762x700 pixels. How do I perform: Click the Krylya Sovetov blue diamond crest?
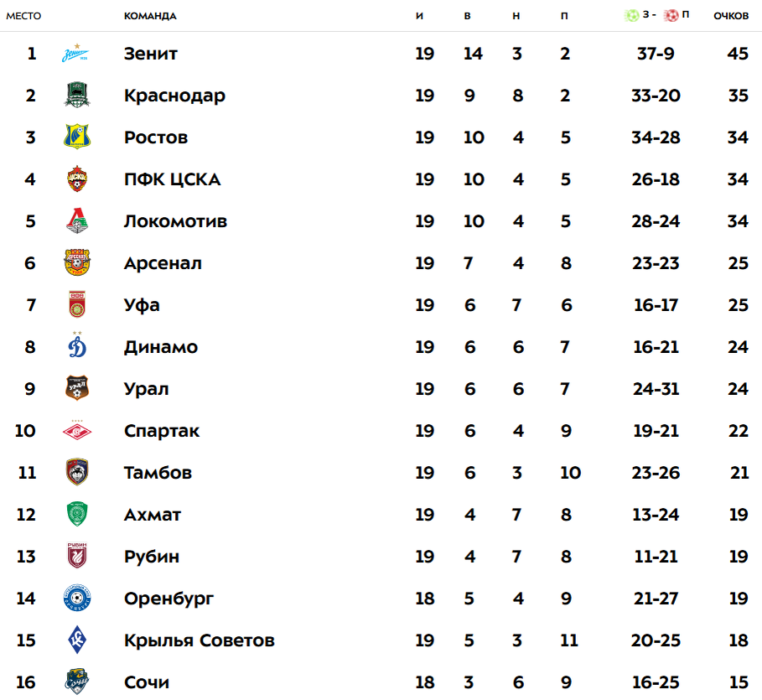77,640
